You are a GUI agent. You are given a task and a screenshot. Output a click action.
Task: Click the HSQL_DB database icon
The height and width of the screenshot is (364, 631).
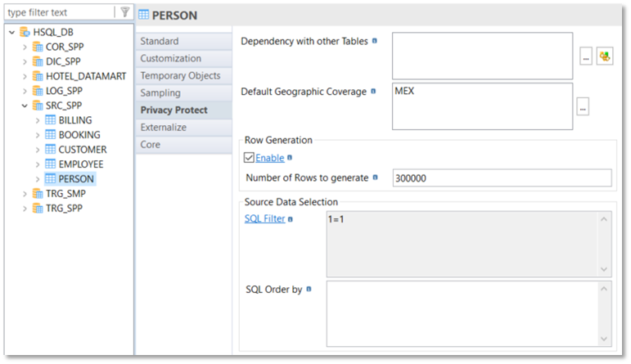[25, 32]
